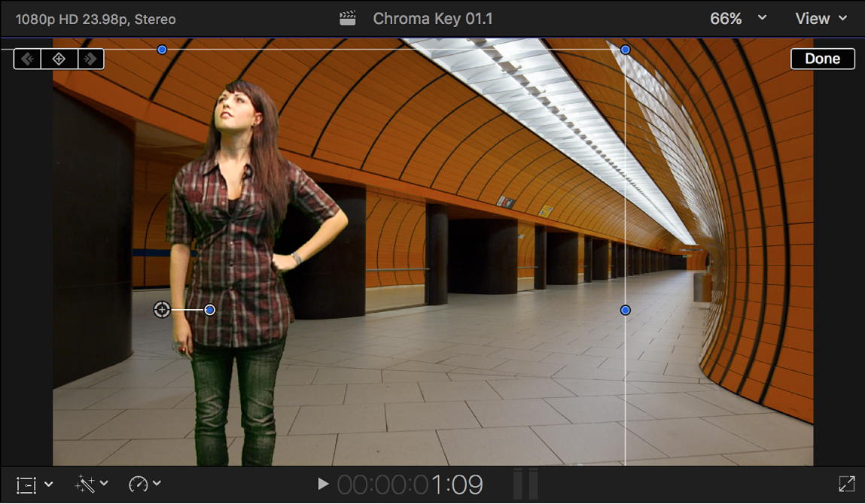Screen dimensions: 865x504
Task: Click the clapperboard icon beside the clip name
Action: [346, 18]
